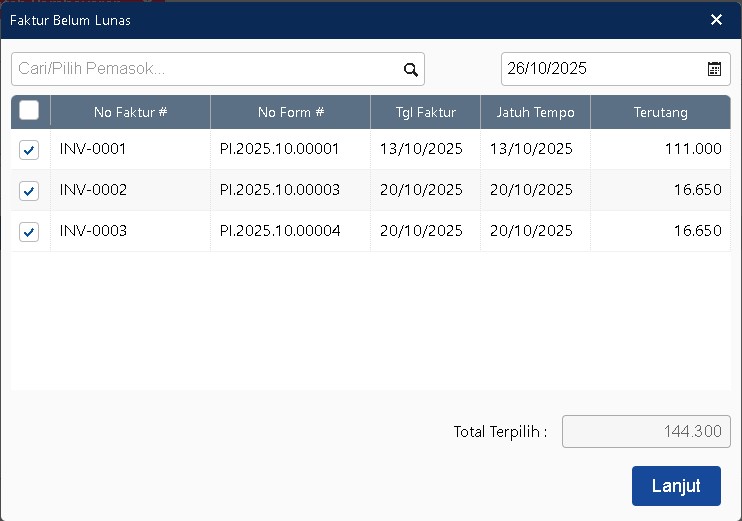This screenshot has height=521, width=742.
Task: Focus the Cari/Pilih Pemasok search field
Action: 205,69
